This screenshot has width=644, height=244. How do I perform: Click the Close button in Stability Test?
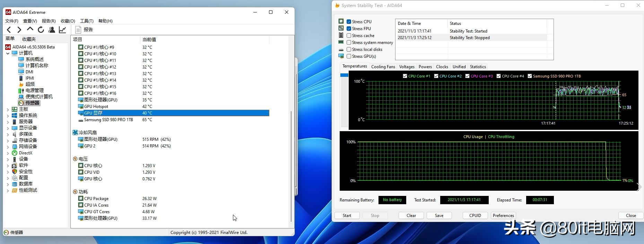point(631,215)
